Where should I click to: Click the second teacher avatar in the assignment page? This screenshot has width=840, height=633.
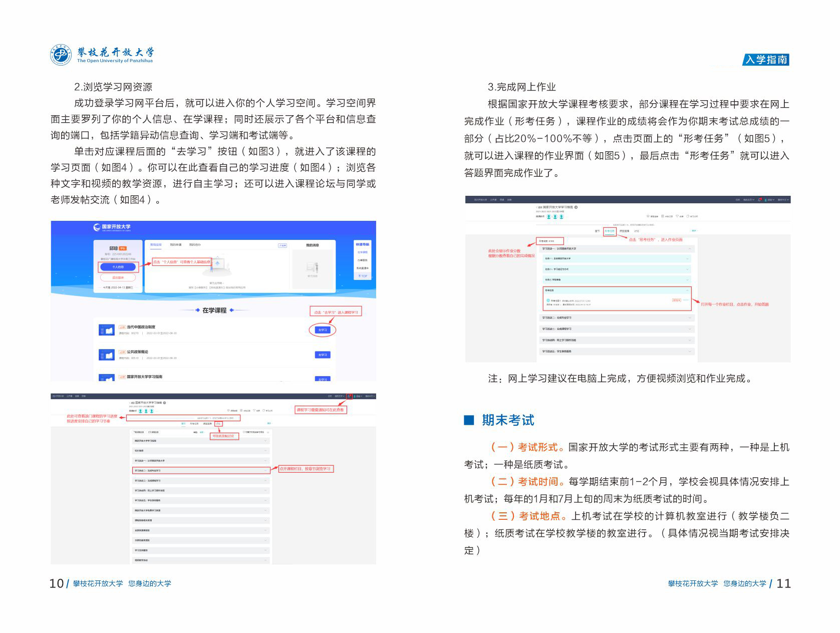click(555, 216)
